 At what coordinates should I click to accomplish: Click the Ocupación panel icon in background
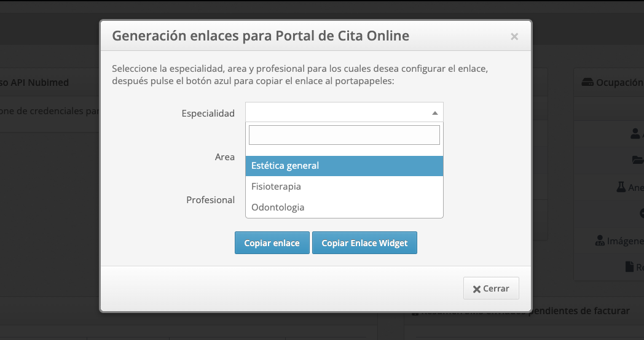pos(587,82)
